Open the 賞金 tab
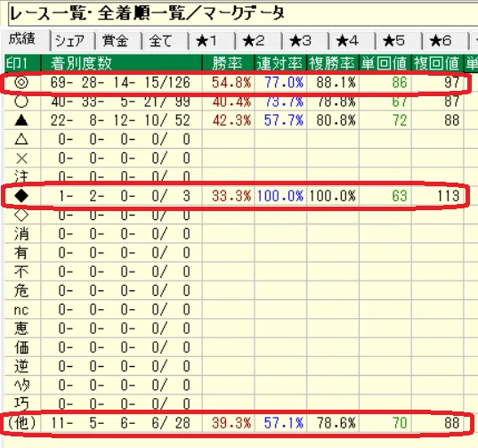This screenshot has height=448, width=478. tap(118, 41)
